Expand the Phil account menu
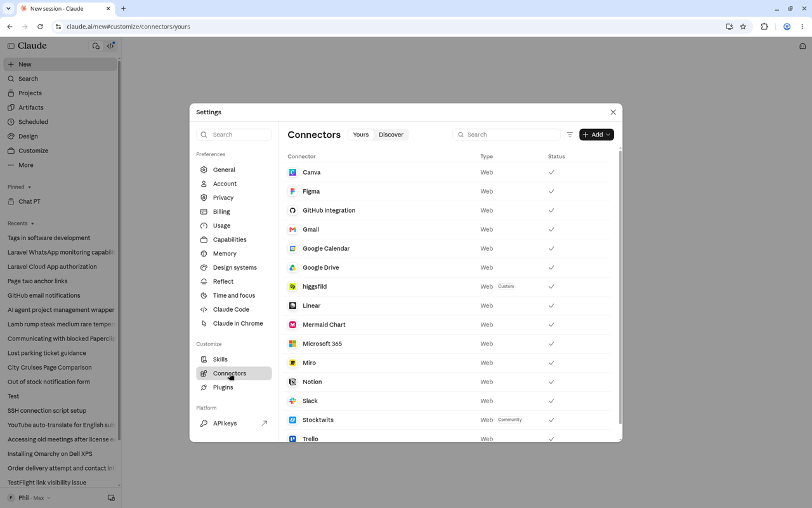Screen dimensions: 812x508 pos(29,498)
